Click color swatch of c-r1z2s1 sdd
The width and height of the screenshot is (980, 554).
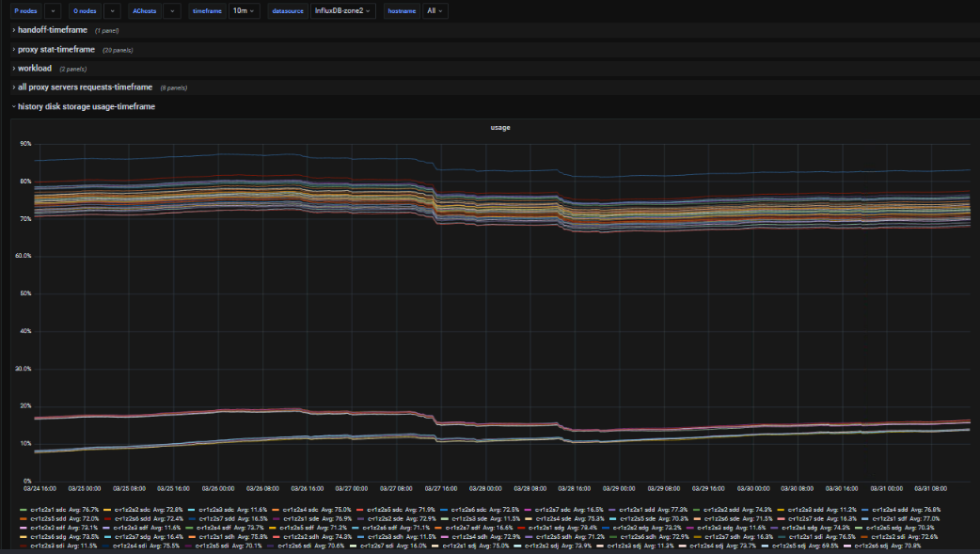[x=614, y=509]
